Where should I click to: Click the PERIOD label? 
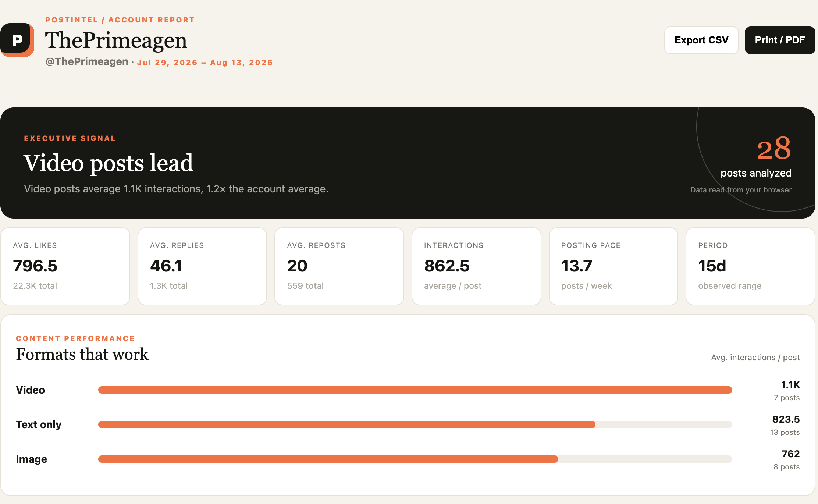pos(713,245)
